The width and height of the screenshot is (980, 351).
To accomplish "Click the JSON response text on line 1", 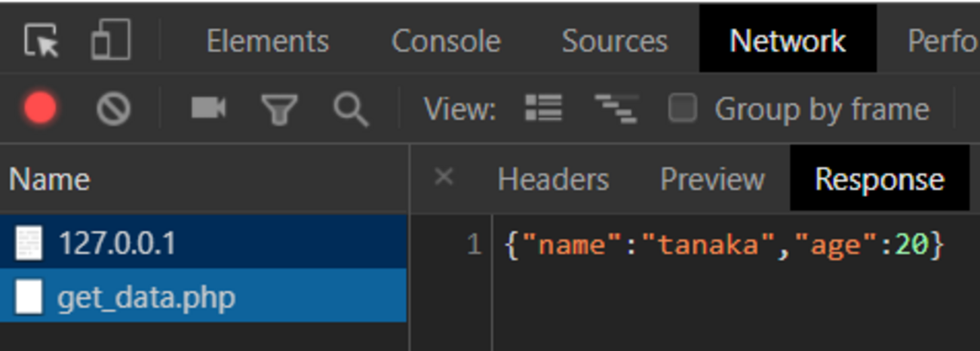I will click(723, 244).
